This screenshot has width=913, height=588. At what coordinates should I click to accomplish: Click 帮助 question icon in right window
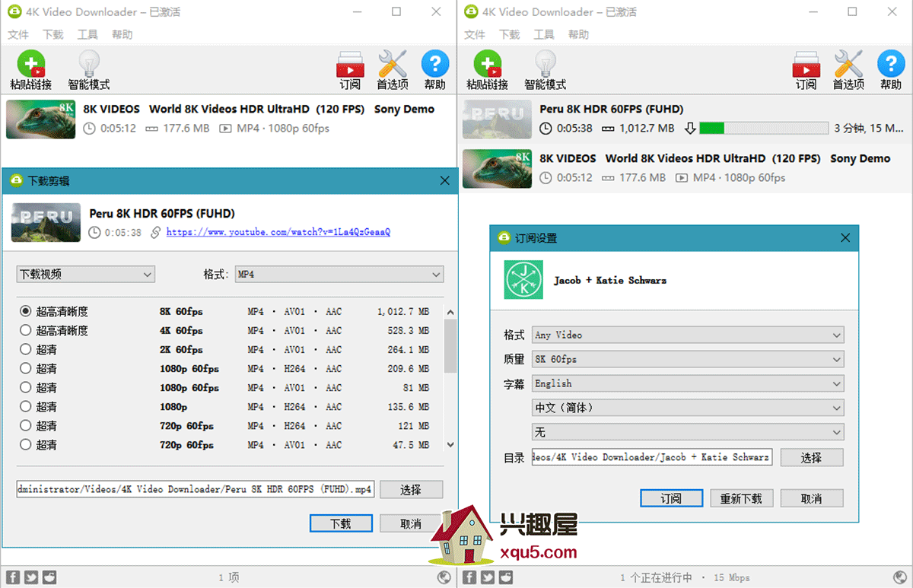tap(892, 64)
